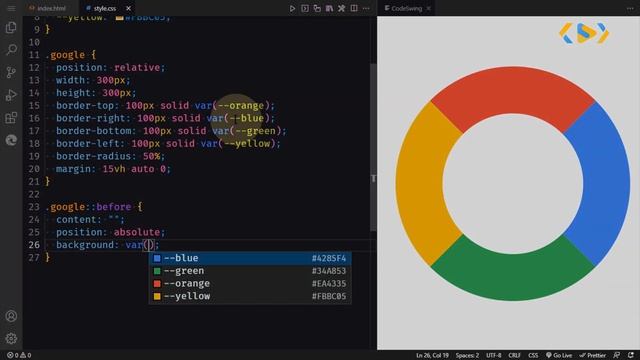This screenshot has width=640, height=360.
Task: Click blue color swatch in suggestion list
Action: click(157, 258)
